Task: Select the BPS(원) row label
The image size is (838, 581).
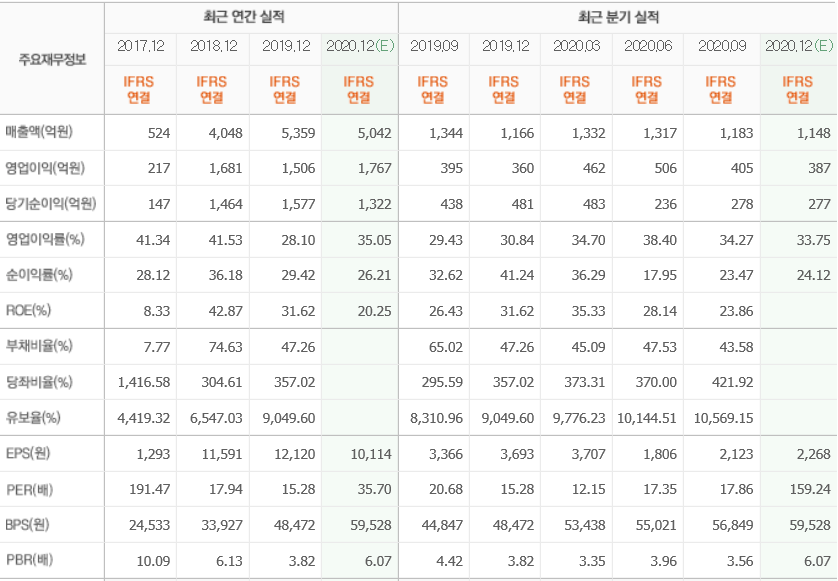Action: 27,524
